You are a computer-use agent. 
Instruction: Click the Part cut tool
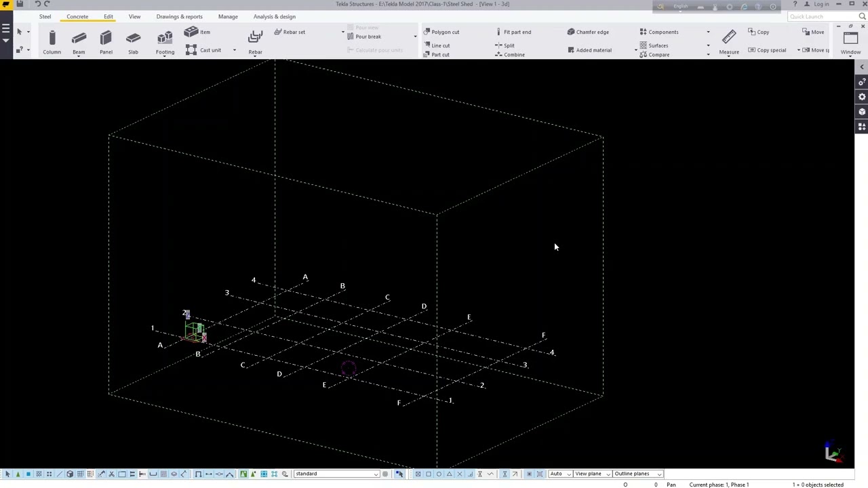[436, 54]
